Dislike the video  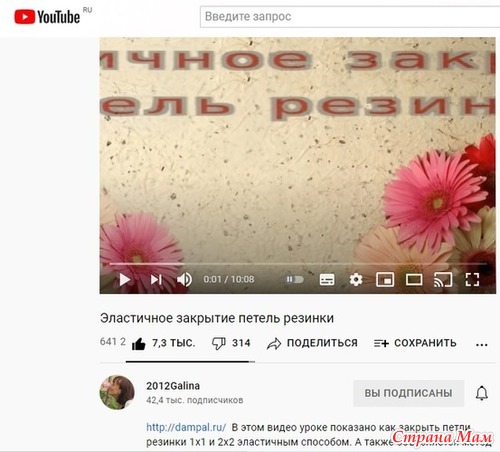tap(219, 343)
